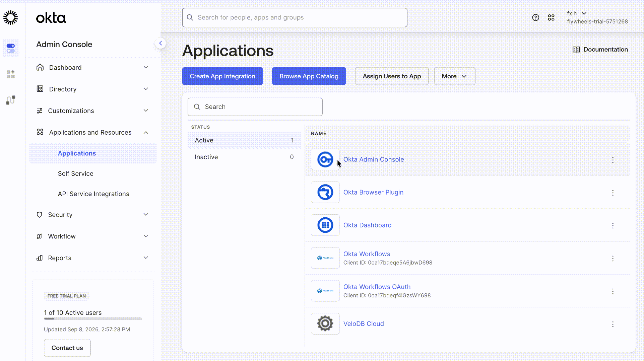Open actions menu for Okta Dashboard
Viewport: 644px width, 361px height.
[x=613, y=226]
